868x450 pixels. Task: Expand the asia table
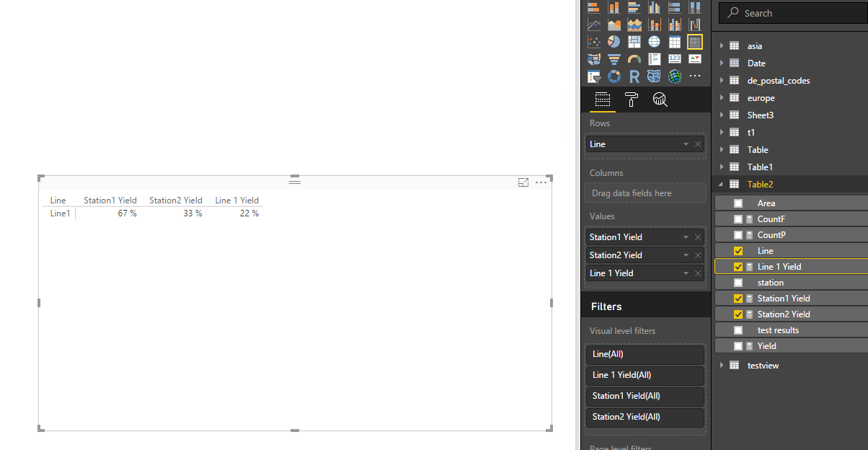(x=722, y=46)
